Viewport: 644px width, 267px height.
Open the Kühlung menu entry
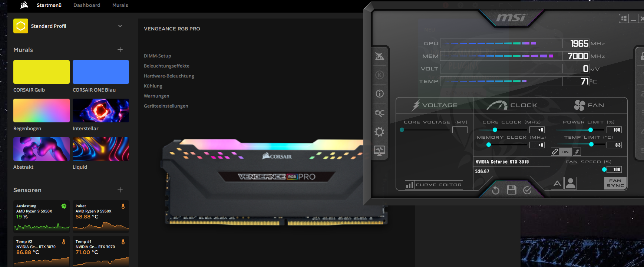pos(153,86)
